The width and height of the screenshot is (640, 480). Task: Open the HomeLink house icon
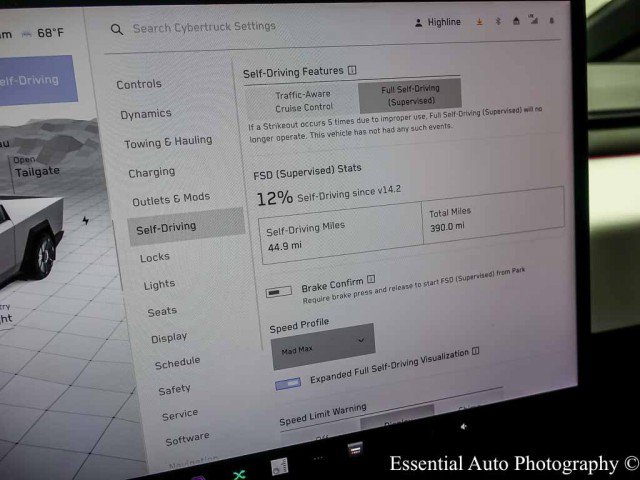tap(516, 21)
